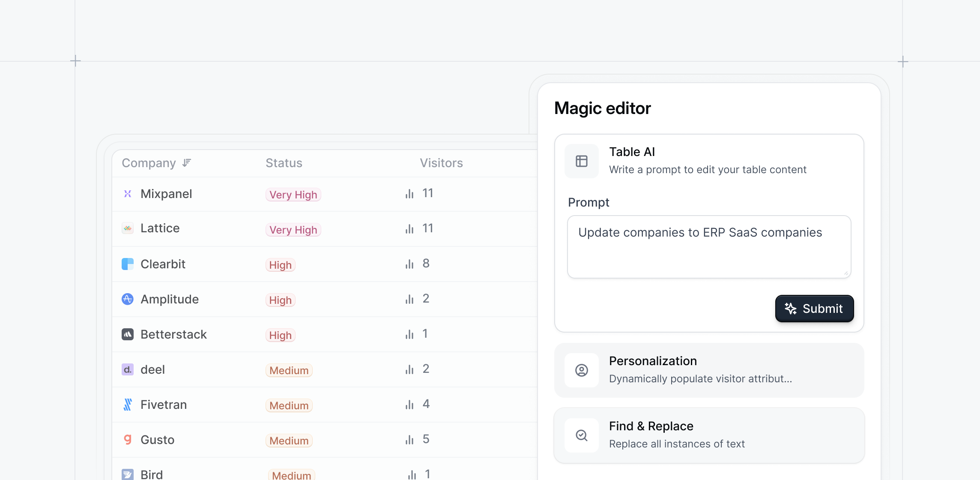Select the Gusto company name

point(158,440)
